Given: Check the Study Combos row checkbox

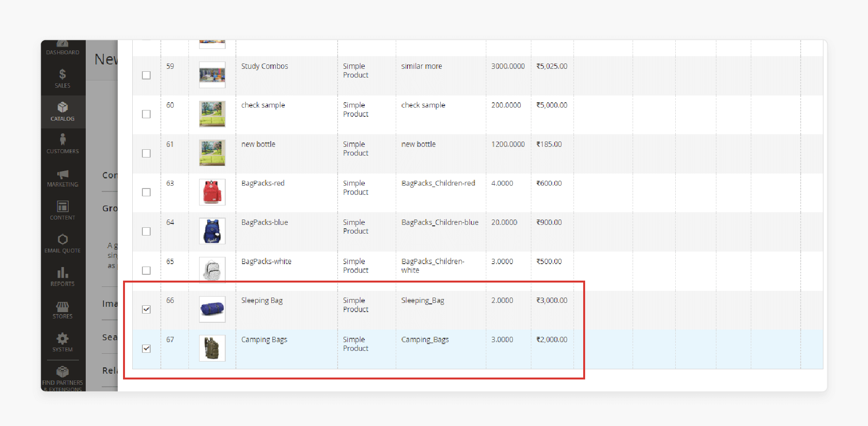Looking at the screenshot, I should coord(146,75).
